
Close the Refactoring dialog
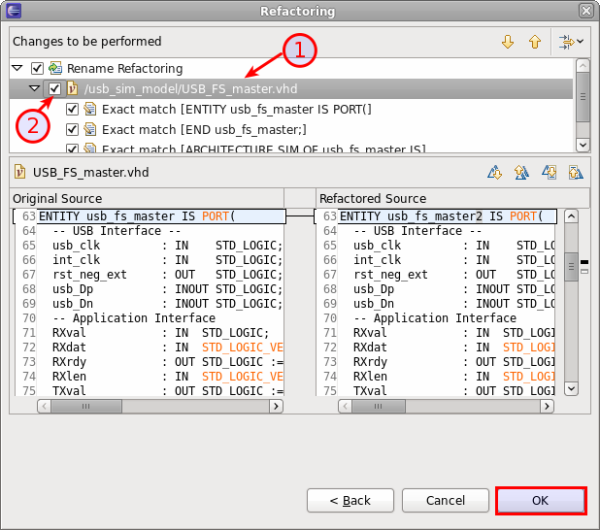(x=586, y=11)
